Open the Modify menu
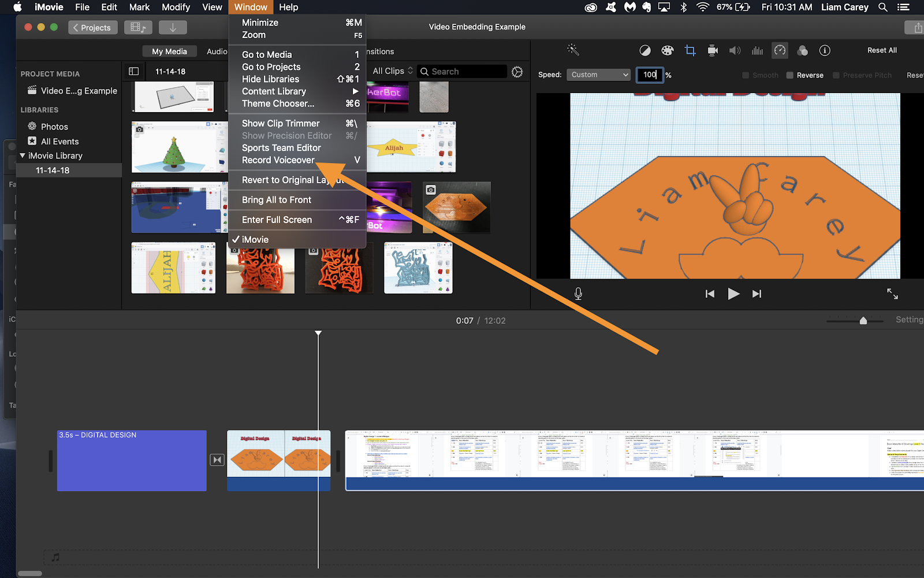The width and height of the screenshot is (924, 578). coord(176,7)
